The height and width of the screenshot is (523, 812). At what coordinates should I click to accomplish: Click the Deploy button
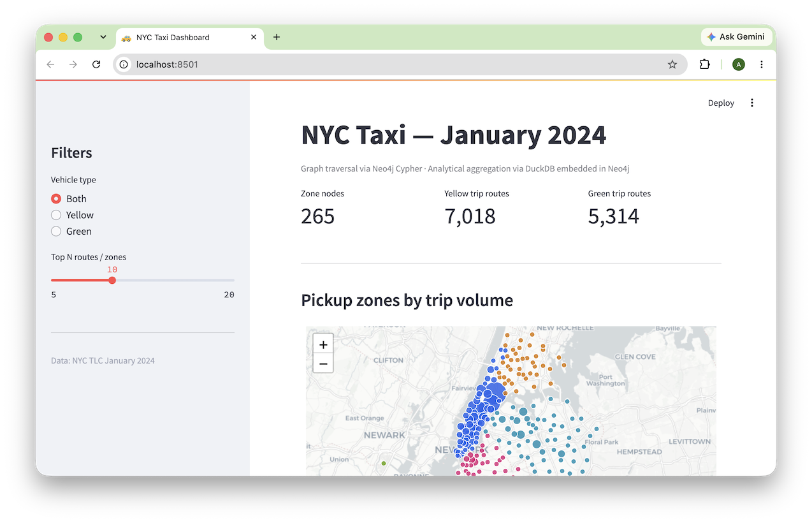[x=721, y=103]
